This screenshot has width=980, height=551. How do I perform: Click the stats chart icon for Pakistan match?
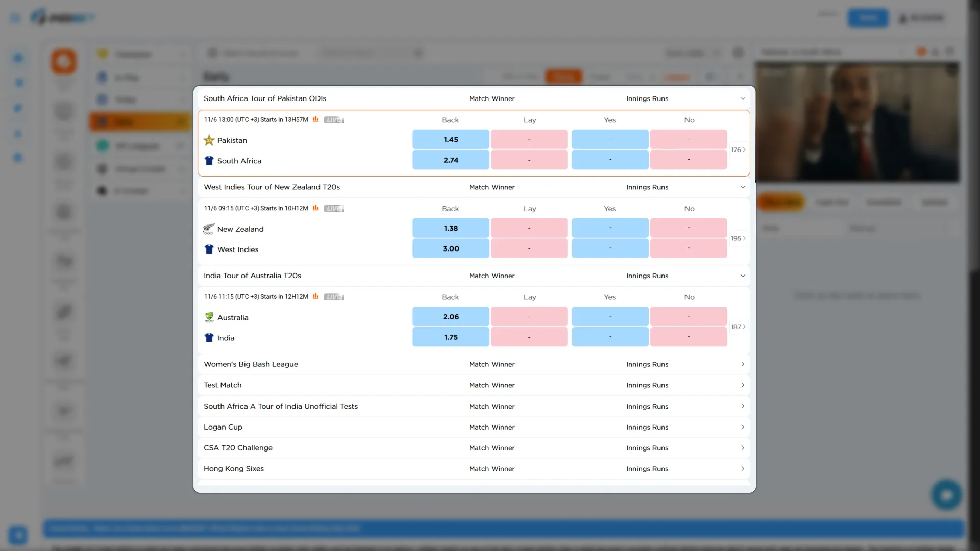click(x=315, y=119)
